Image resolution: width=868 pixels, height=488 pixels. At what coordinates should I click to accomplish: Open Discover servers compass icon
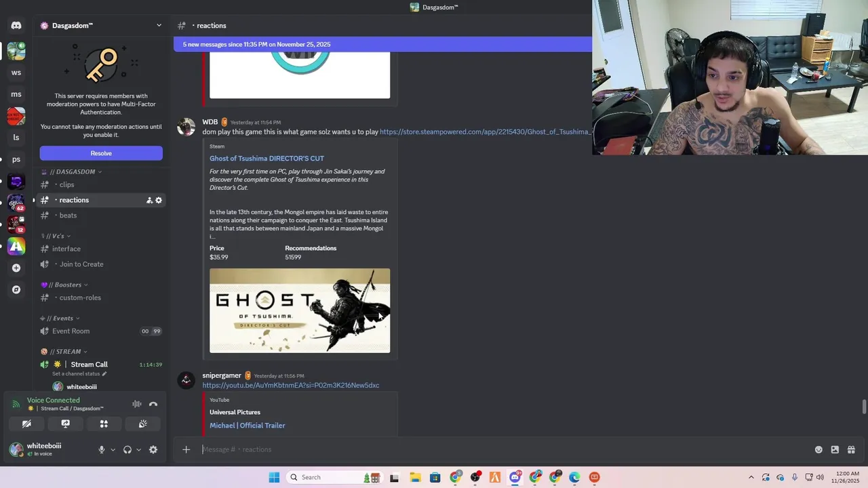tap(16, 289)
